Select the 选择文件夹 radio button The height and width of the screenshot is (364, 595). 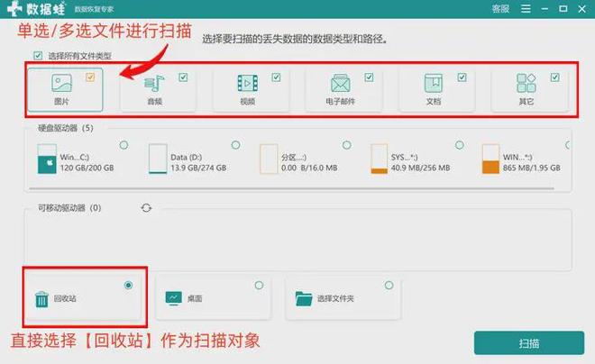click(x=389, y=285)
